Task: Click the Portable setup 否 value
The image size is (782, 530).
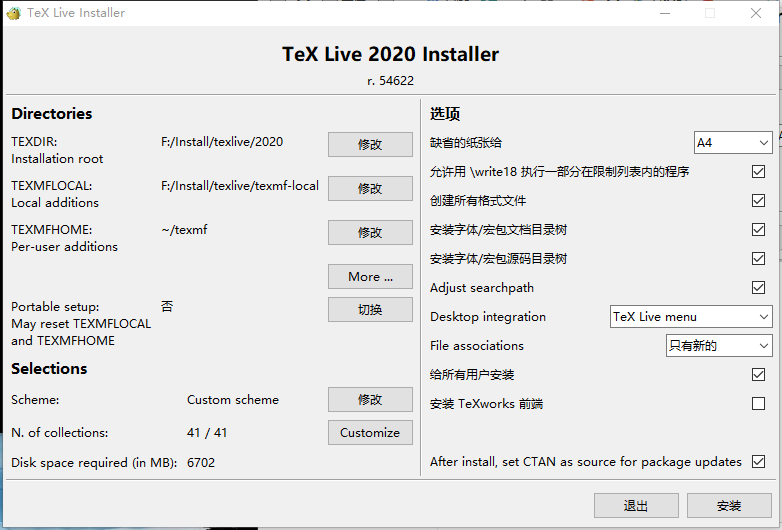Action: click(167, 306)
